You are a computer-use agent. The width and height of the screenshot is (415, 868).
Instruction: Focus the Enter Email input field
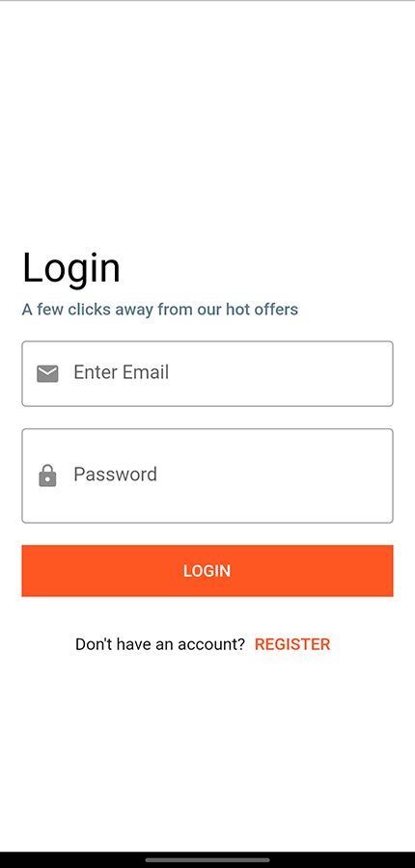click(x=207, y=373)
